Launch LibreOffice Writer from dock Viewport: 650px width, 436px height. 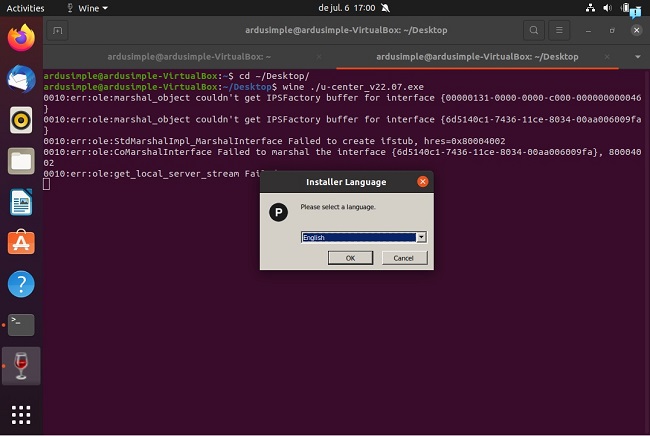click(21, 202)
